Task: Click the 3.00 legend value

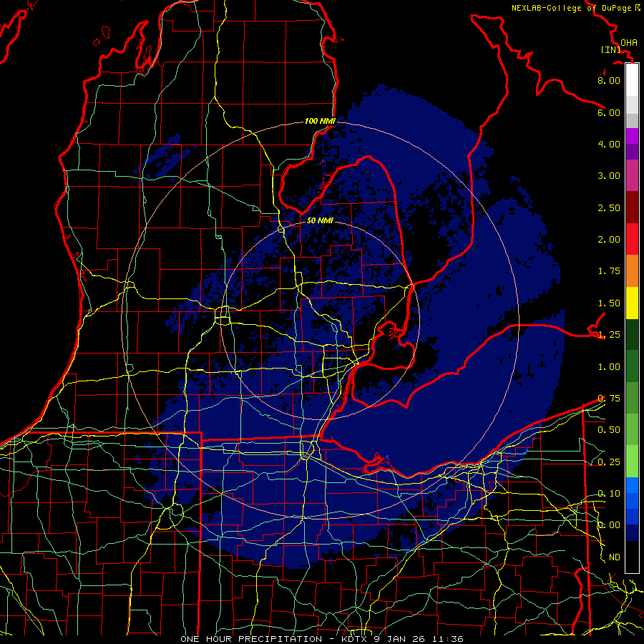Action: (609, 176)
